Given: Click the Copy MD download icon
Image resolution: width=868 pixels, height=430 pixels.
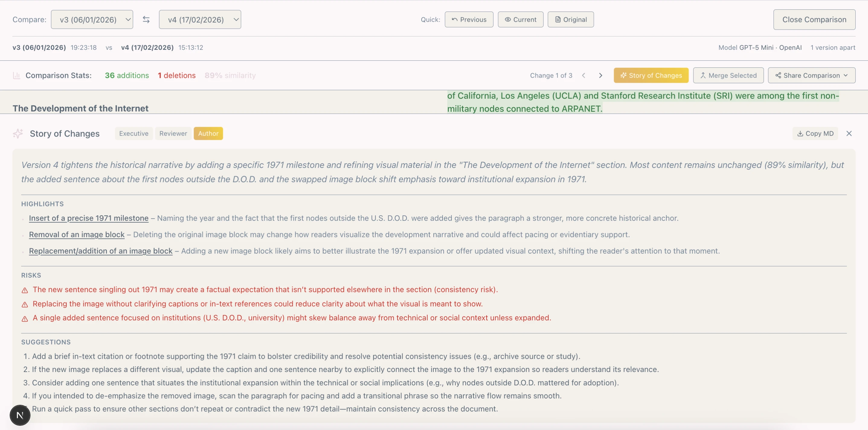Looking at the screenshot, I should [800, 133].
